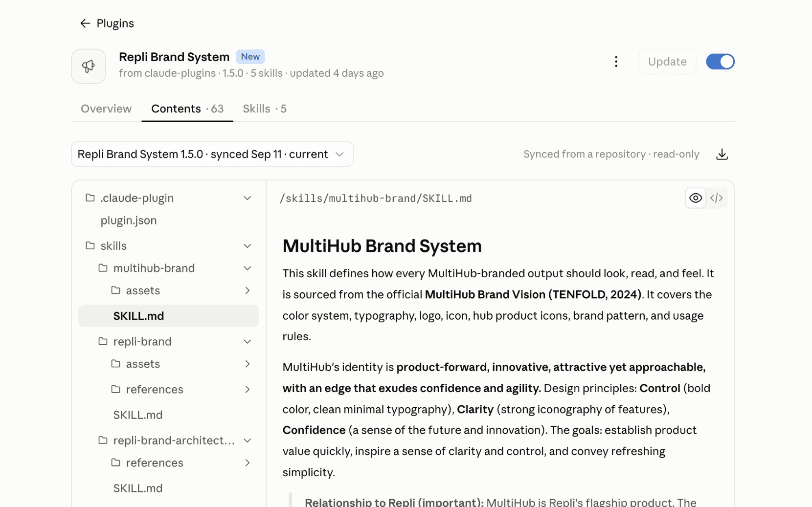Click the repli-brand references folder icon

coord(115,389)
